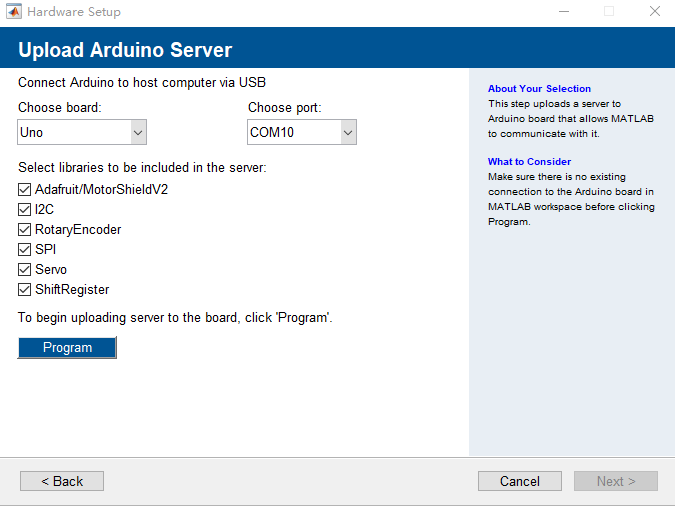Toggle the I2C library checkbox

(x=25, y=209)
